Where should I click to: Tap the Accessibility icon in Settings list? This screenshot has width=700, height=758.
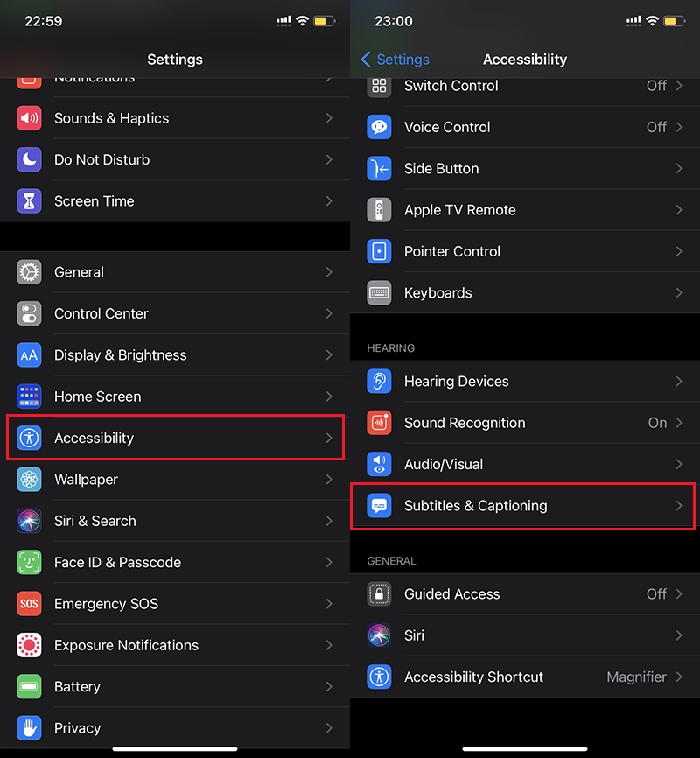pos(29,438)
